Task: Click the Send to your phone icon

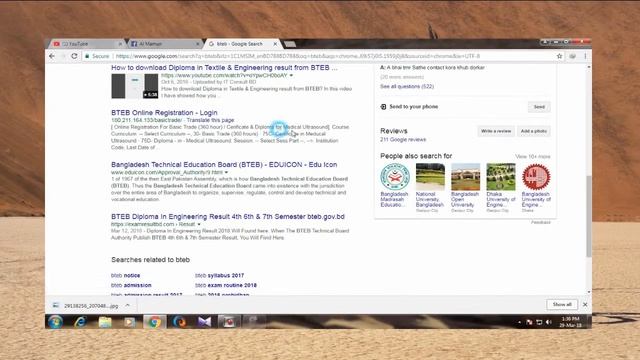Action: coord(383,107)
